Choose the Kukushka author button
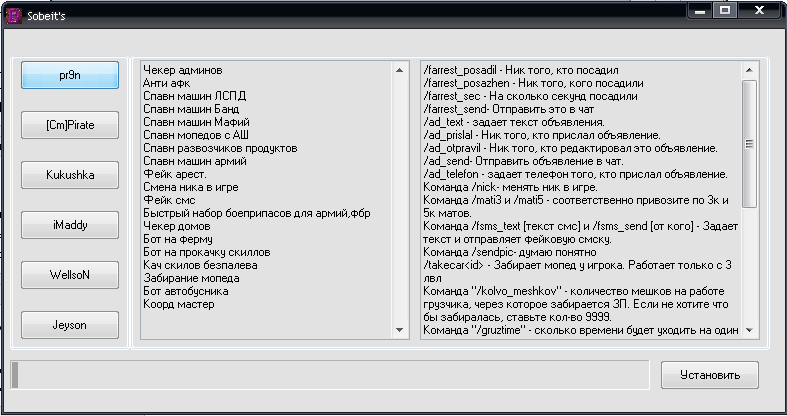 [70, 174]
